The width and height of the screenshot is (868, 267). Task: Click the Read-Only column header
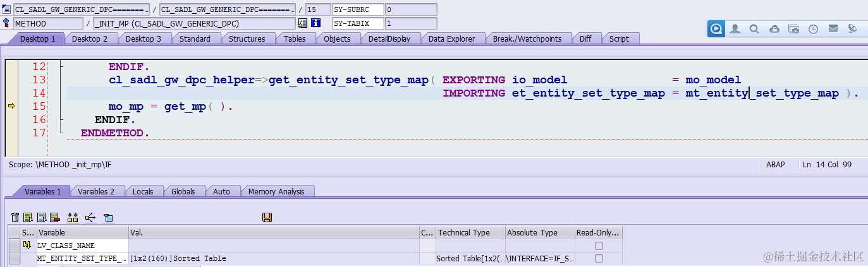[598, 232]
